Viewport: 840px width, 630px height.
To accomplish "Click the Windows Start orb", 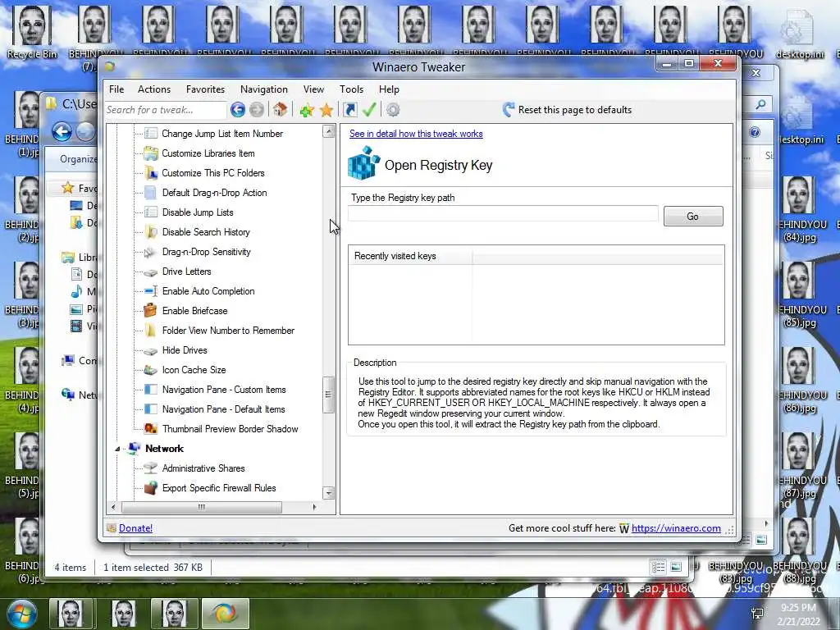I will point(22,614).
